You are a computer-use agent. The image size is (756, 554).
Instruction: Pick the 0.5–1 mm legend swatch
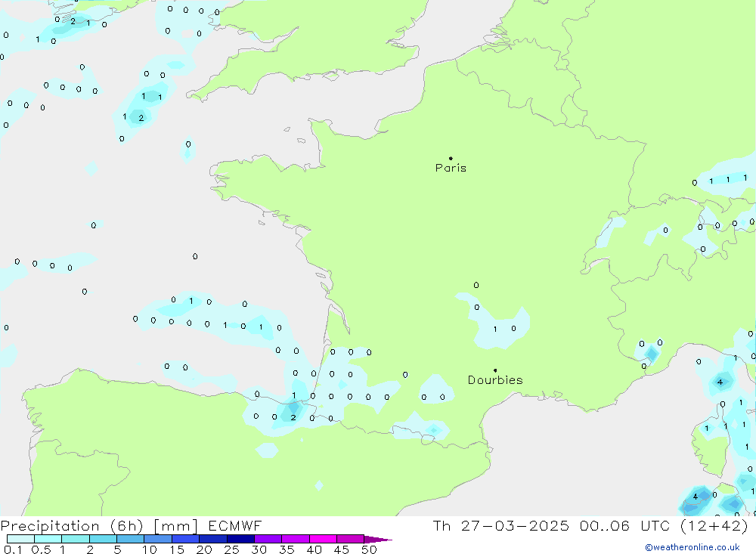click(x=48, y=539)
